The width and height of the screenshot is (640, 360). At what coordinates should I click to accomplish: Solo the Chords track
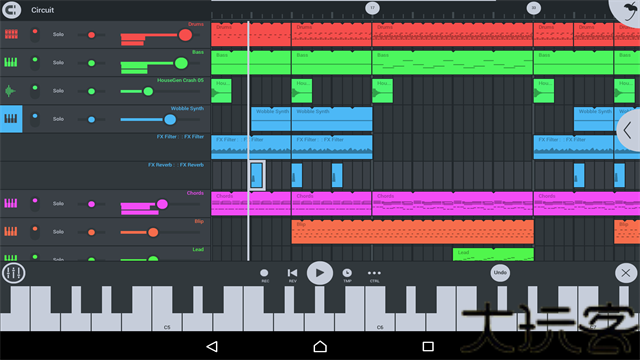coord(58,203)
